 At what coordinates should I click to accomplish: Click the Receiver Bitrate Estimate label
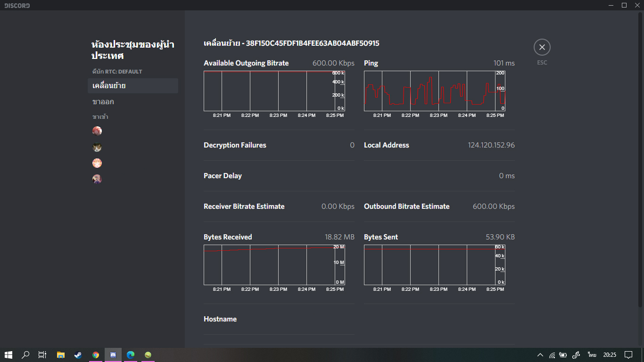[244, 206]
